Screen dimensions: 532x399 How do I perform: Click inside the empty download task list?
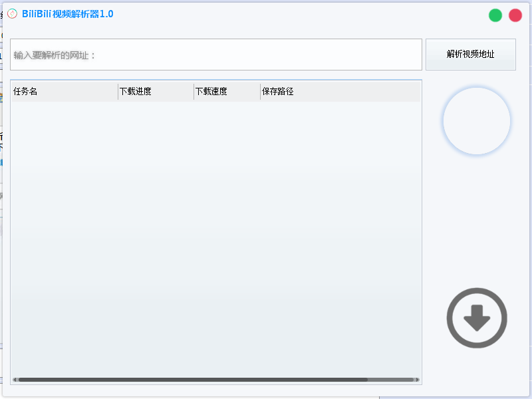pos(215,233)
